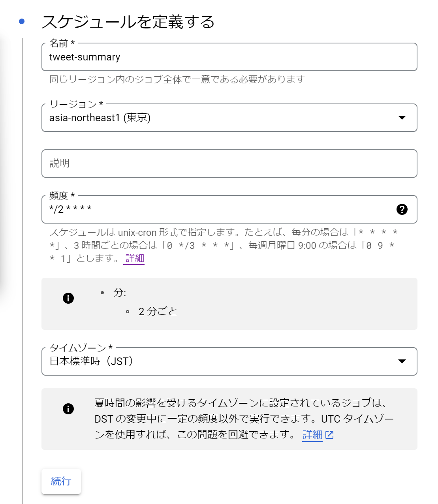Click the 続行 button
438x504 pixels.
coord(61,481)
